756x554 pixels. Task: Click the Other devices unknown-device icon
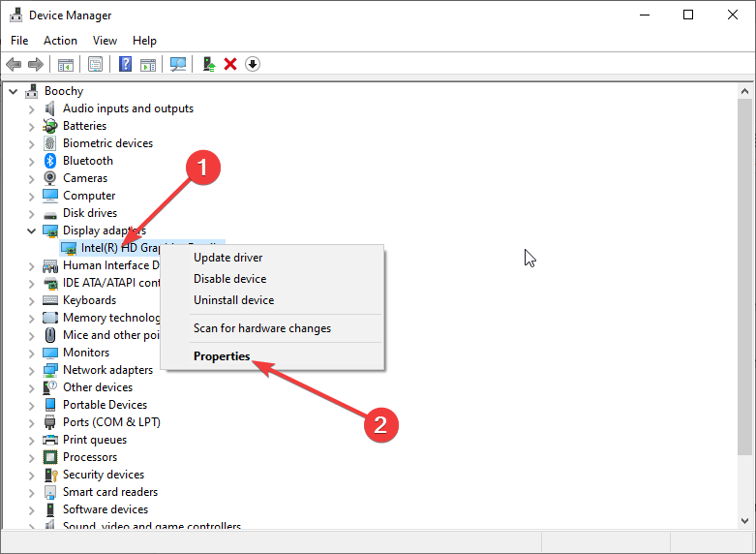tap(50, 387)
